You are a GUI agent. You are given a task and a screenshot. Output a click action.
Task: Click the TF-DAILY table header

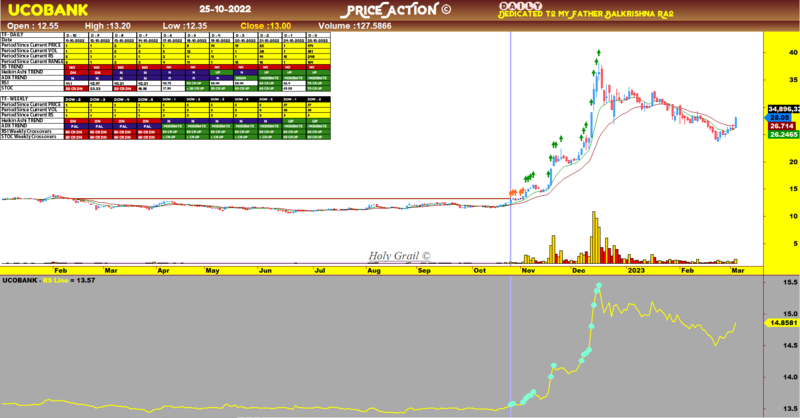pos(11,34)
